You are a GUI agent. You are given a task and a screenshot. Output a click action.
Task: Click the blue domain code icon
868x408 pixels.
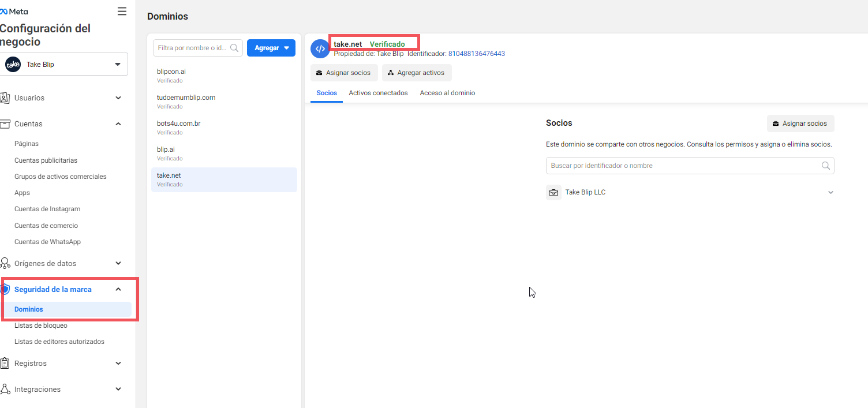click(320, 48)
